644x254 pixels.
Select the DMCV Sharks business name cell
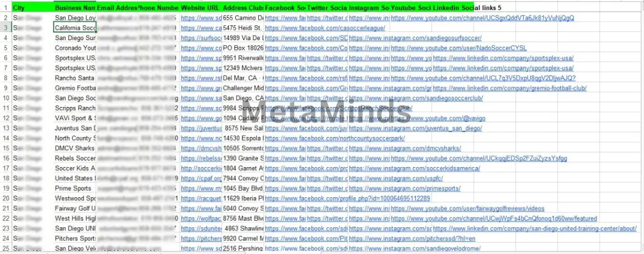coord(75,148)
